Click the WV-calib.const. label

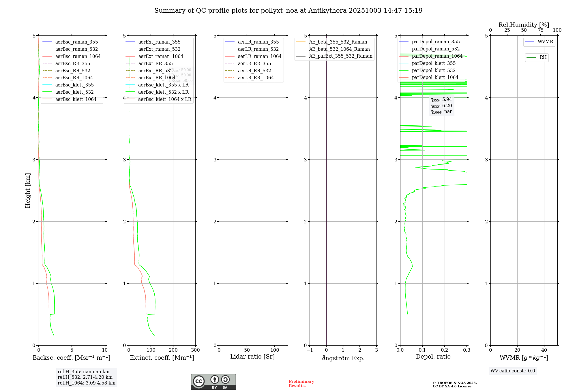coord(513,371)
